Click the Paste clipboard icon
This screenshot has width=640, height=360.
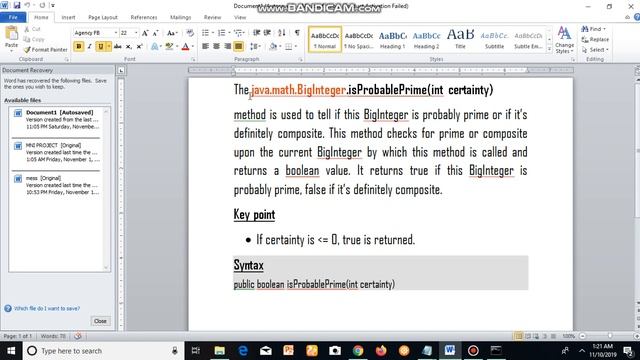11,34
